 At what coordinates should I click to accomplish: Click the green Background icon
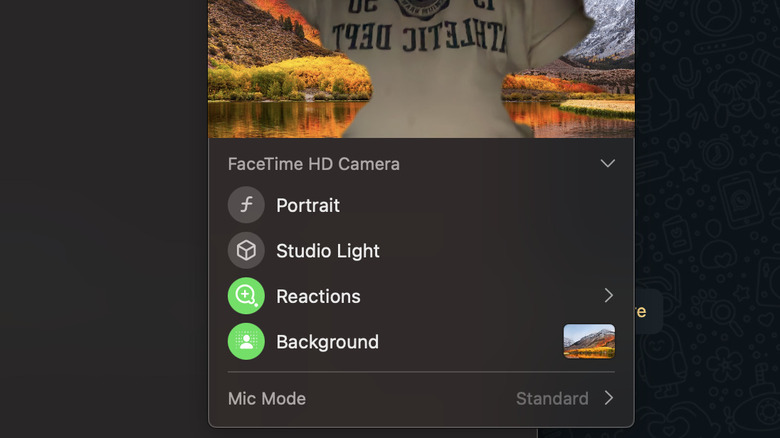tap(246, 342)
